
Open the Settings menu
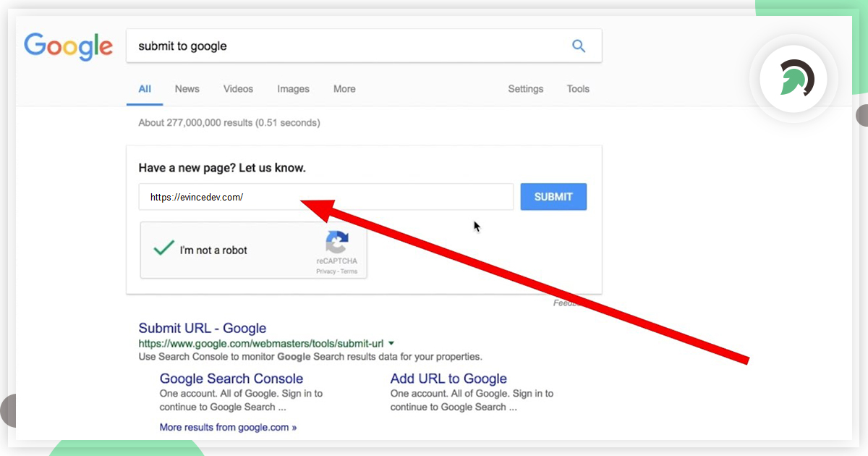pyautogui.click(x=525, y=88)
